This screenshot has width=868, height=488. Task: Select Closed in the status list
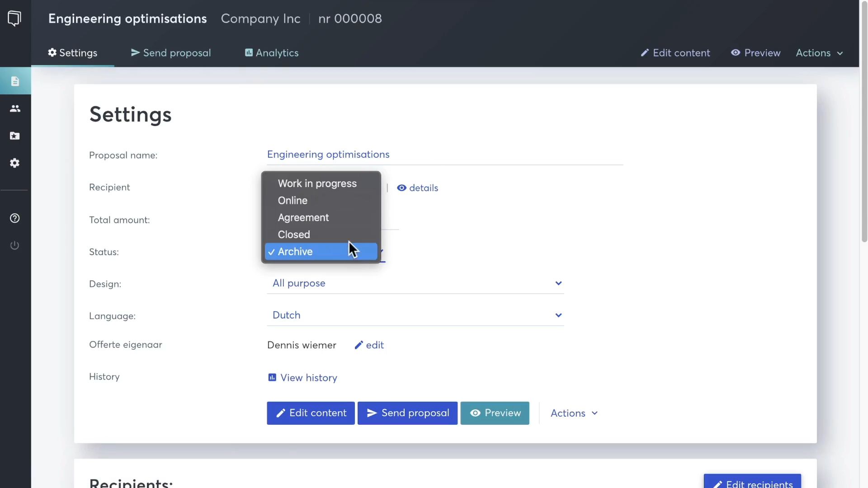(x=294, y=235)
